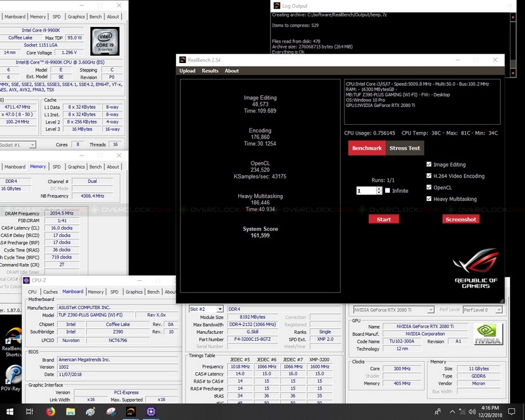The image size is (525, 420).
Task: Click the RealBench 2.54 title bar icon
Action: pos(182,60)
